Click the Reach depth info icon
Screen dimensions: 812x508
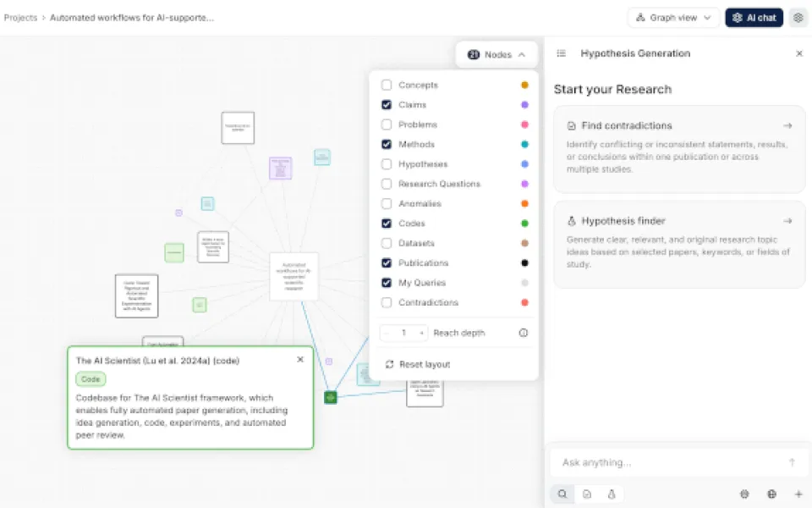tap(524, 333)
